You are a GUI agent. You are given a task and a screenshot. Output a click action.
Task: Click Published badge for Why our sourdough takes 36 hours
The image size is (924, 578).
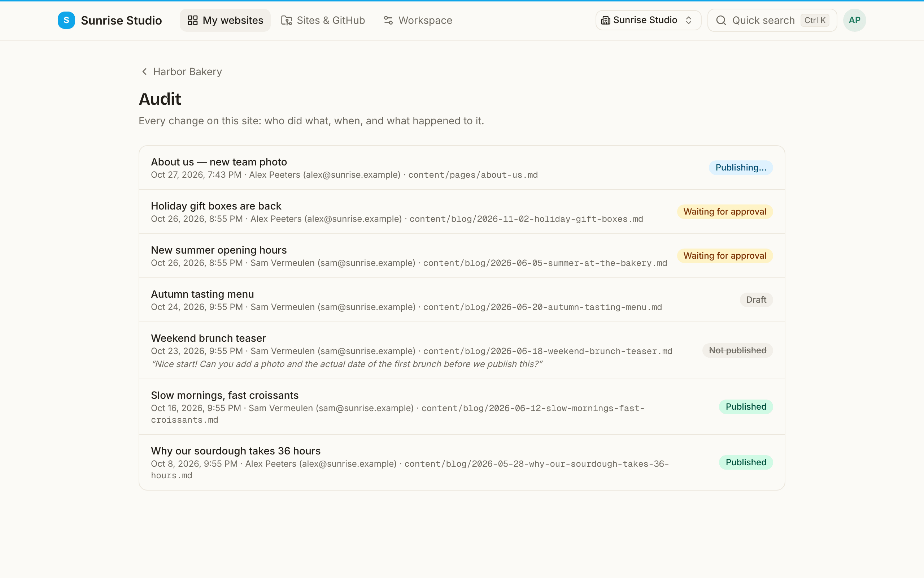(746, 462)
